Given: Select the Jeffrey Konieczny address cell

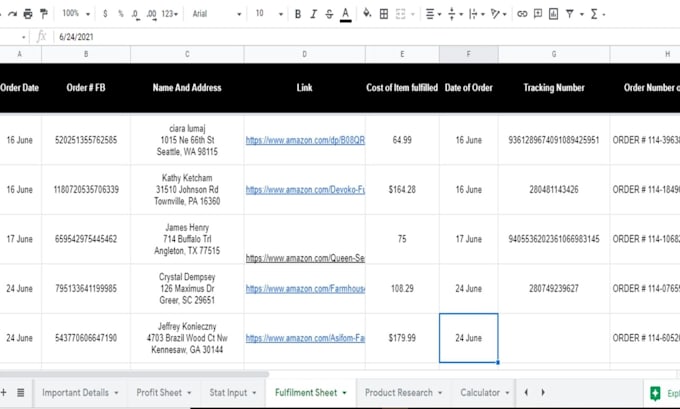Looking at the screenshot, I should tap(187, 338).
